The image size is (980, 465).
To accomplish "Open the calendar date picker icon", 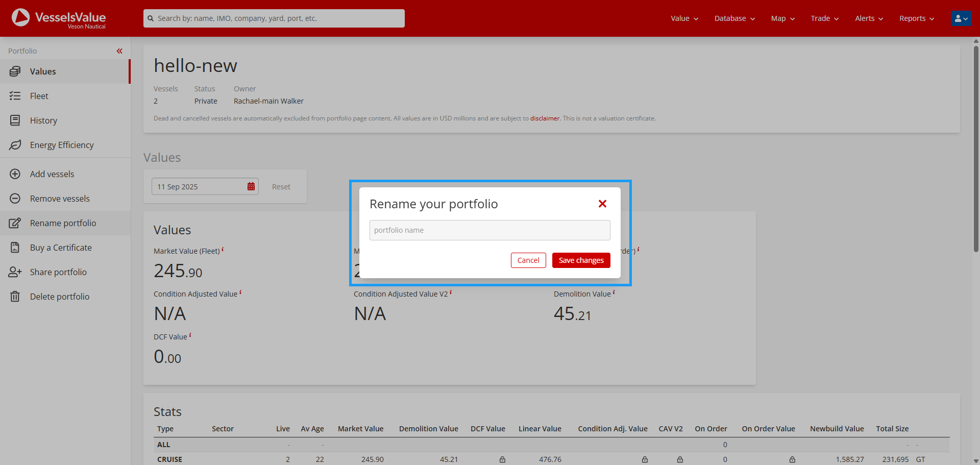I will click(x=251, y=187).
